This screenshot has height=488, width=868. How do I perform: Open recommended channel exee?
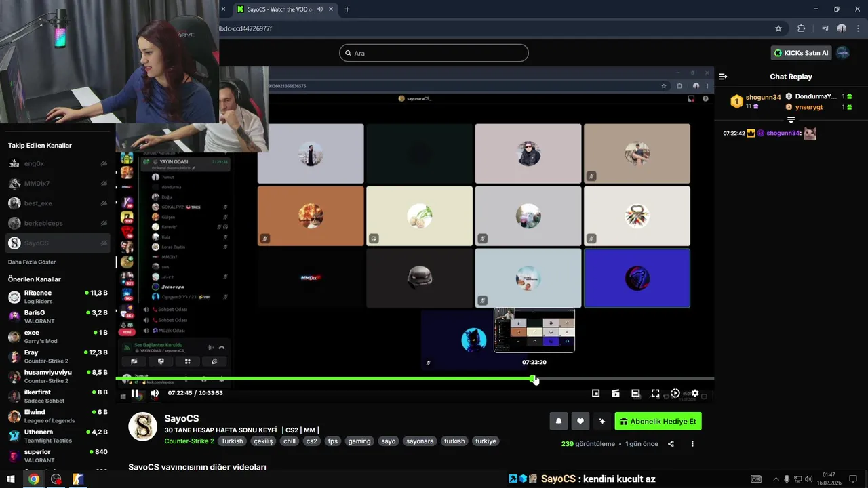point(58,337)
